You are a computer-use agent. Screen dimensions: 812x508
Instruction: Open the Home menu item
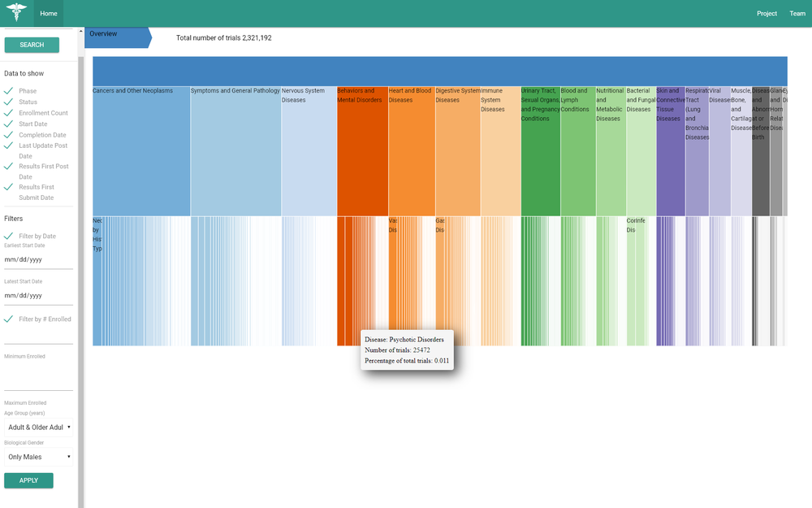49,14
